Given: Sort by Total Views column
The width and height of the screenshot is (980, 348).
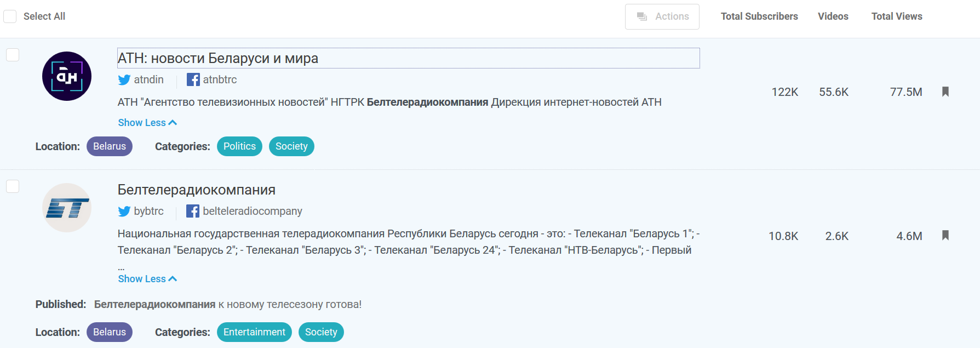Looking at the screenshot, I should click(896, 16).
